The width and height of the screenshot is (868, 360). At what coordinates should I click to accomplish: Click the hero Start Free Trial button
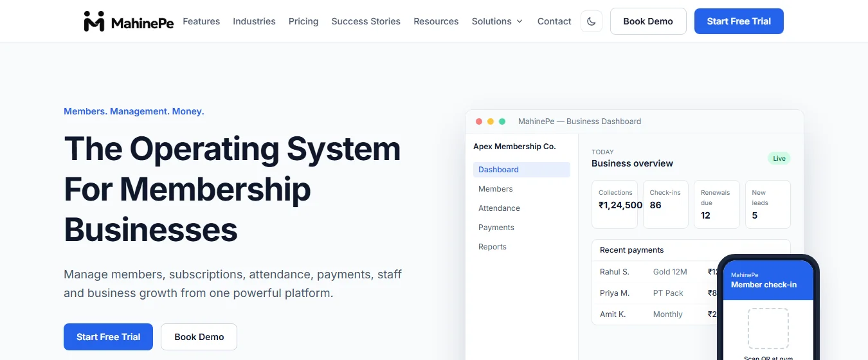coord(108,337)
